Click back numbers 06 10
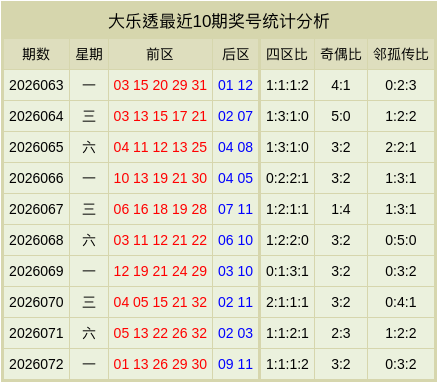438x383 pixels. coord(235,240)
